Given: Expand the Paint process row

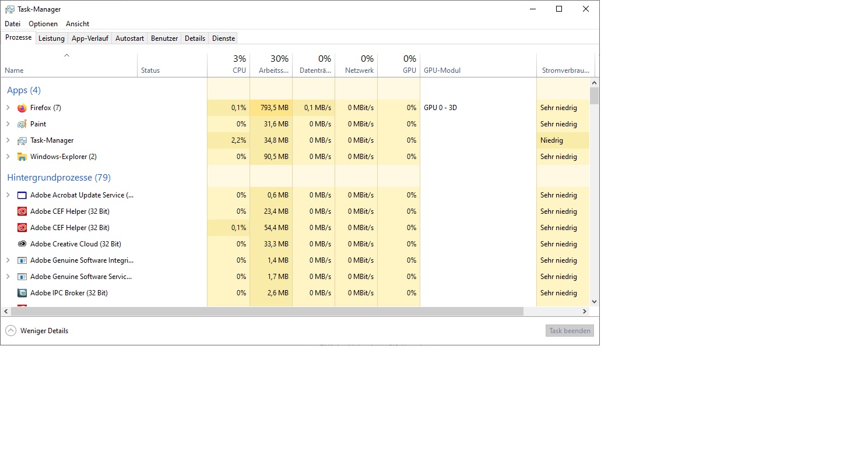Looking at the screenshot, I should click(x=8, y=124).
